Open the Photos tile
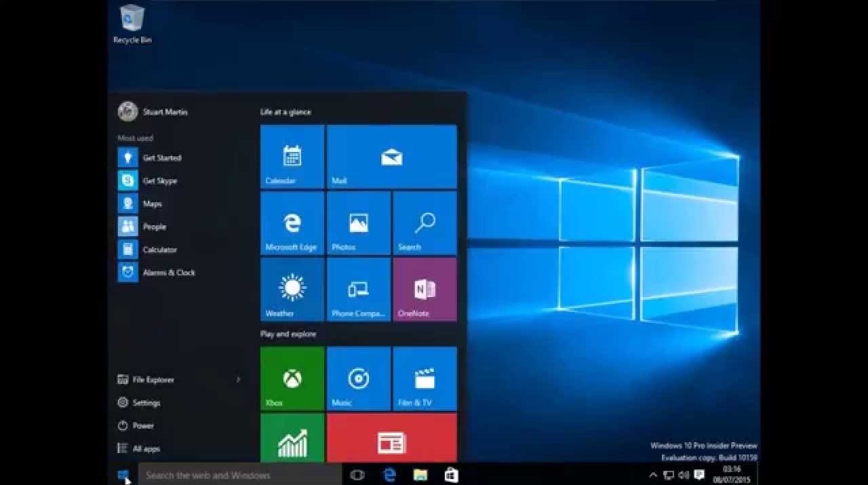The image size is (868, 485). pyautogui.click(x=358, y=222)
